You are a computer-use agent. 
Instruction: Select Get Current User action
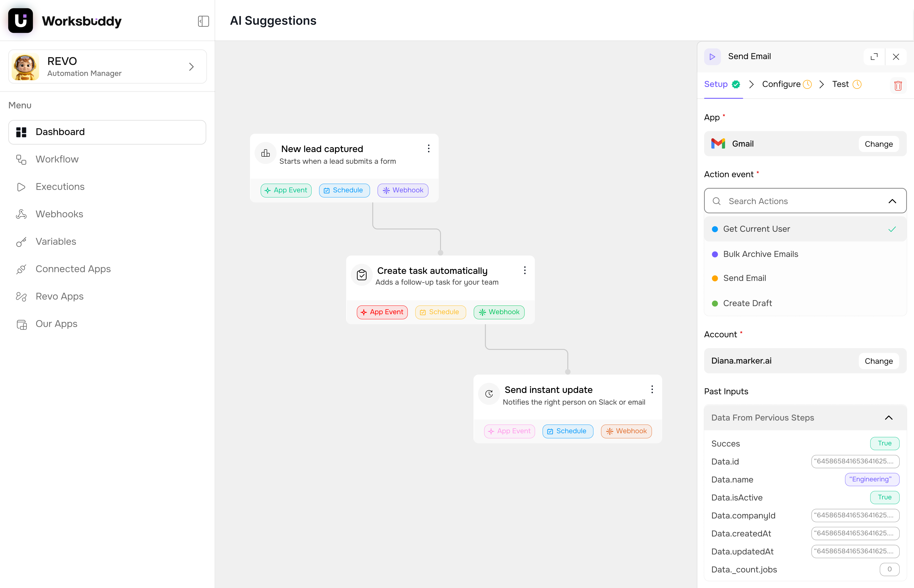(x=805, y=229)
